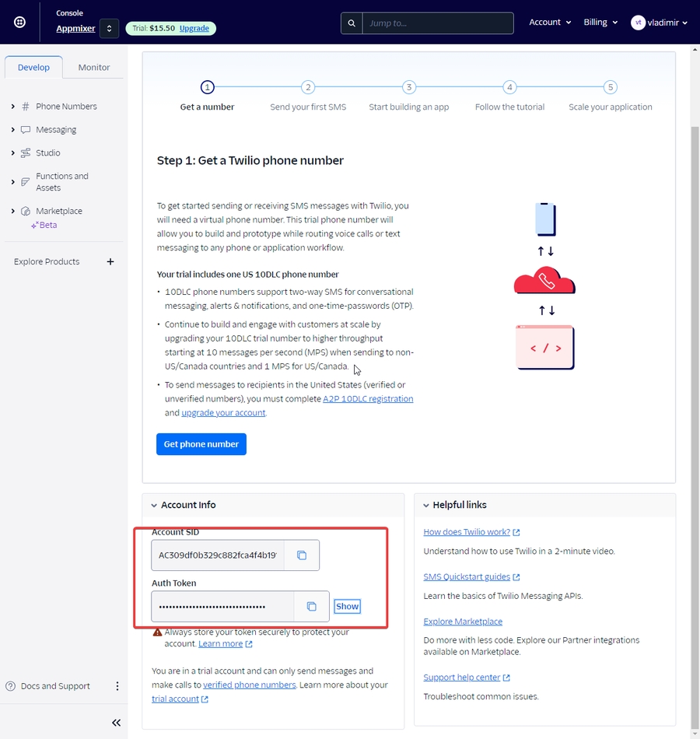This screenshot has width=700, height=739.
Task: Click the Jump to search field
Action: click(437, 23)
